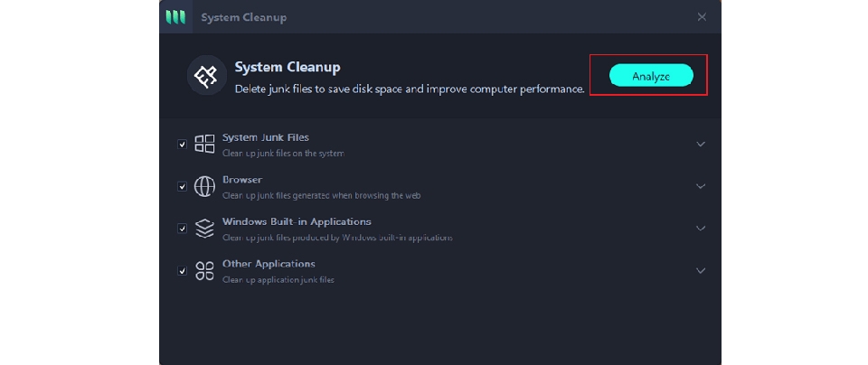Click the Browser globe icon
This screenshot has width=868, height=365.
[205, 186]
